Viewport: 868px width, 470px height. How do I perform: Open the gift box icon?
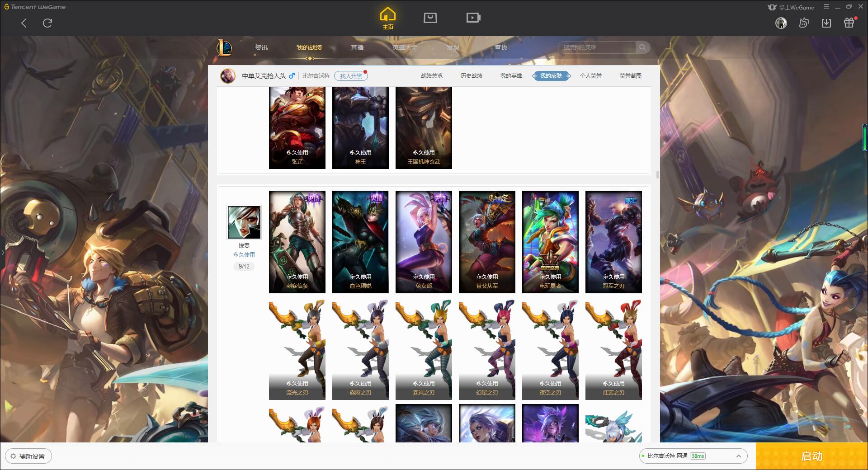pos(849,23)
